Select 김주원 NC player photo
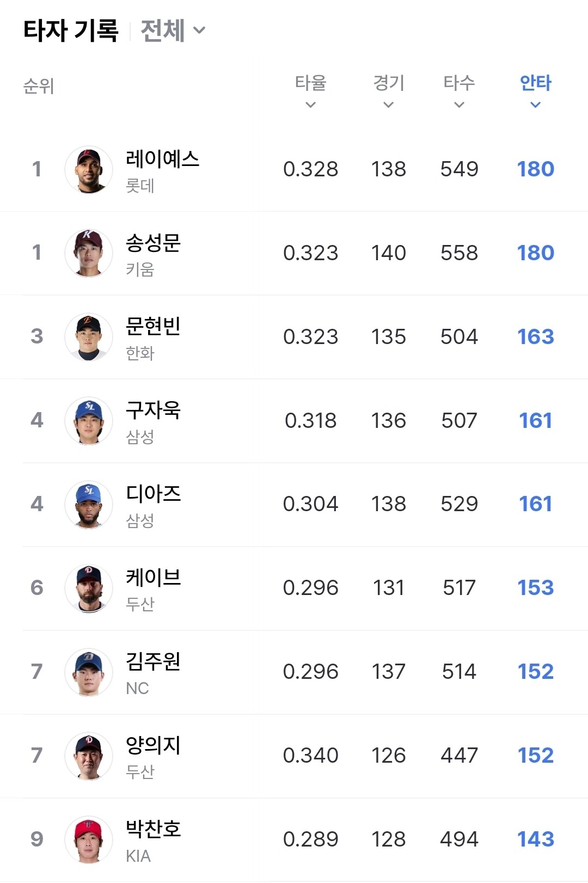The width and height of the screenshot is (588, 883). 89,673
